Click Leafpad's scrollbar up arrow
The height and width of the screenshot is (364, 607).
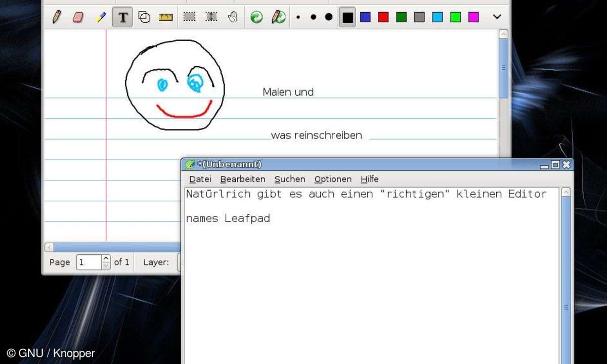[x=566, y=192]
